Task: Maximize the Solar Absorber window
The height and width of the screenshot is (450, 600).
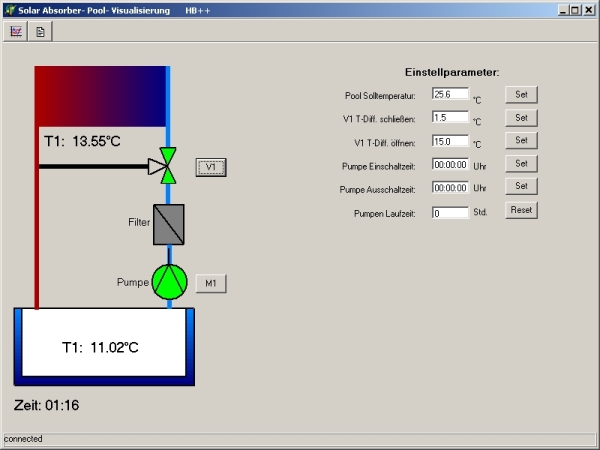Action: (x=574, y=9)
